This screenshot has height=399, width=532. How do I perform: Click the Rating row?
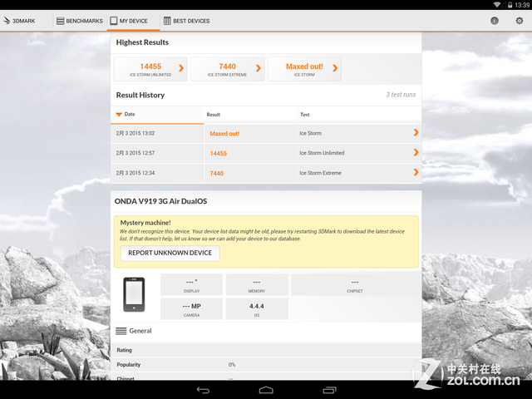tap(266, 350)
